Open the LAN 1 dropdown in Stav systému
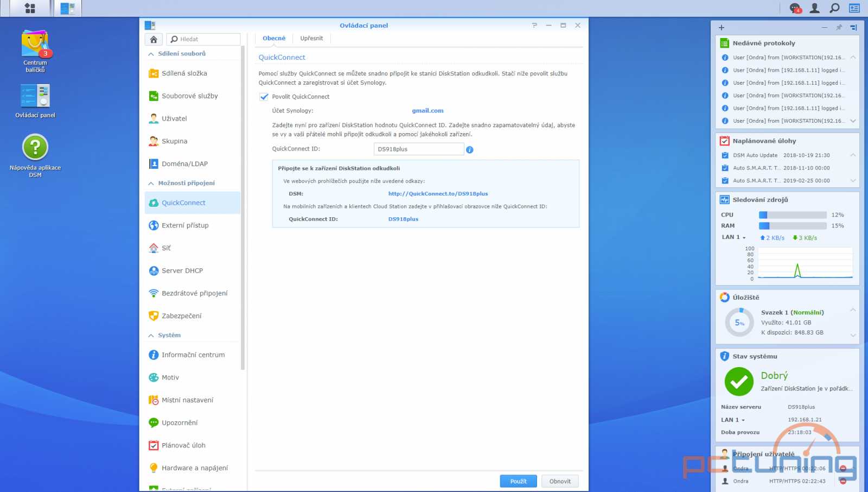The height and width of the screenshot is (492, 868). pos(733,420)
